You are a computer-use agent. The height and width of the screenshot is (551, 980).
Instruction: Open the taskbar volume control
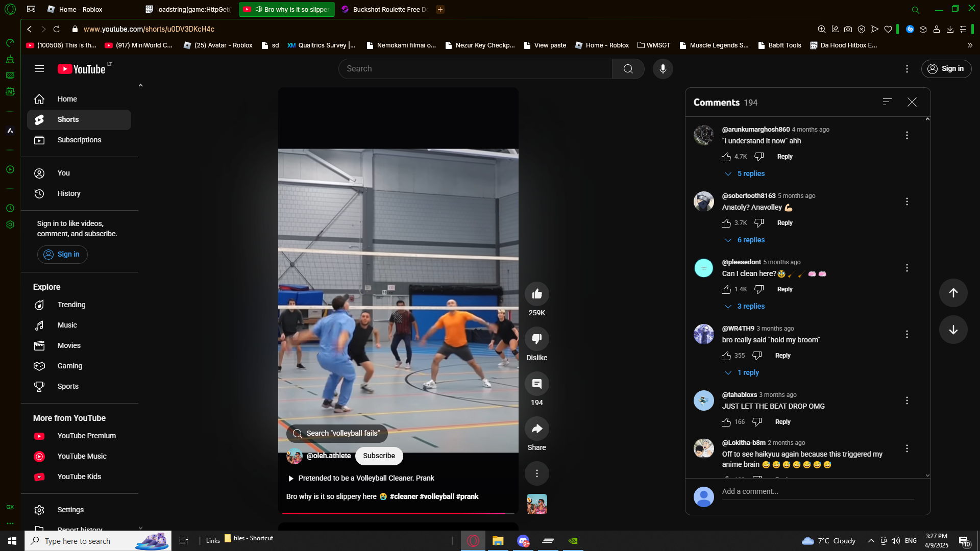point(895,541)
